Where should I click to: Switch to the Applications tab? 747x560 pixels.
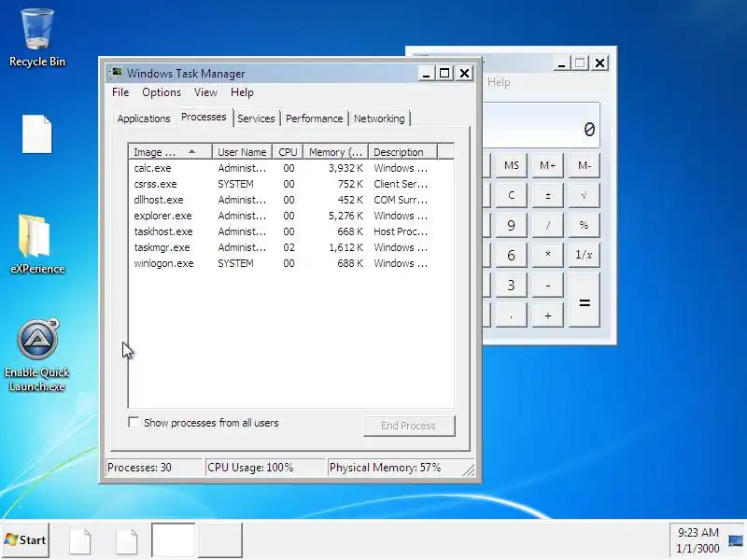144,119
